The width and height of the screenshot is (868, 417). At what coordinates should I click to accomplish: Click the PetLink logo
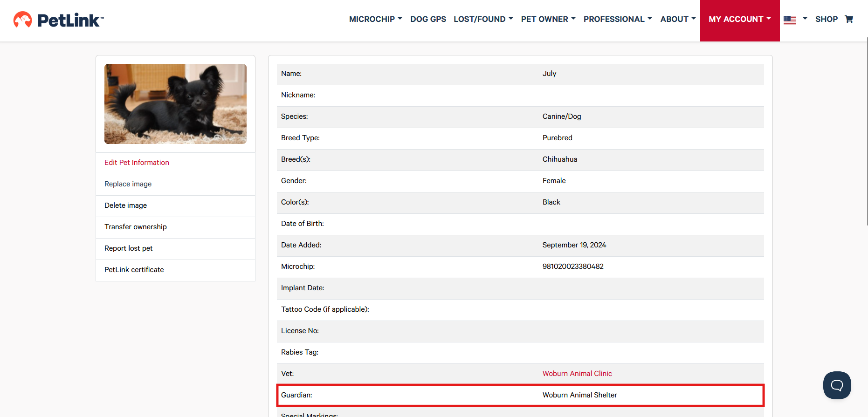[x=59, y=20]
